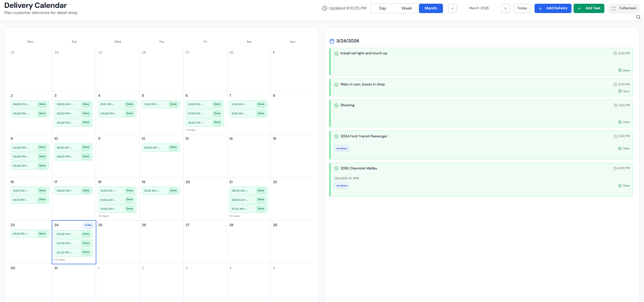The width and height of the screenshot is (644, 302).
Task: Click 'Showing' task title
Action: tap(347, 105)
